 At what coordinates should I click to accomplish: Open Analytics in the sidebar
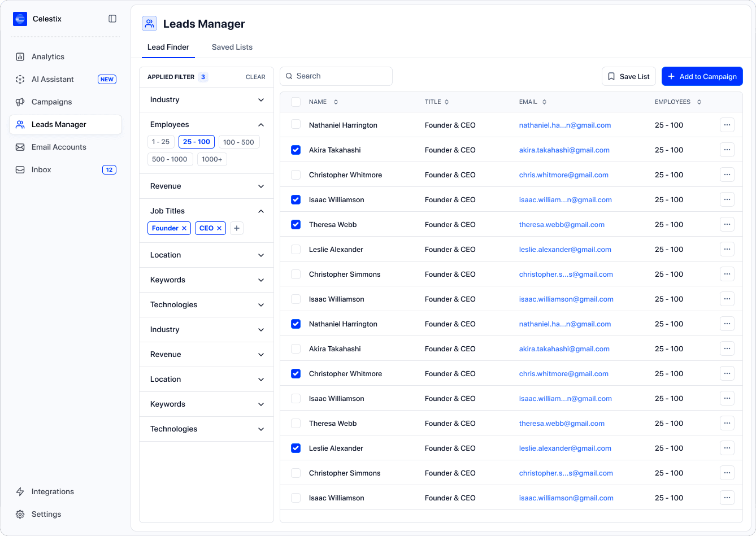[66, 56]
